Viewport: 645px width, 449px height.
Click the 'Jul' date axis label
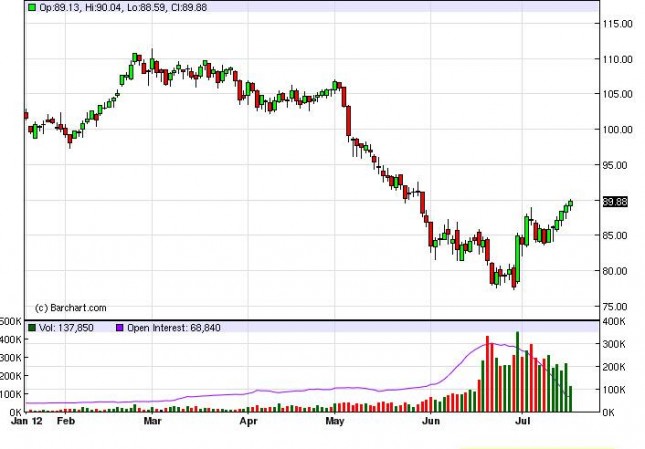pos(522,421)
